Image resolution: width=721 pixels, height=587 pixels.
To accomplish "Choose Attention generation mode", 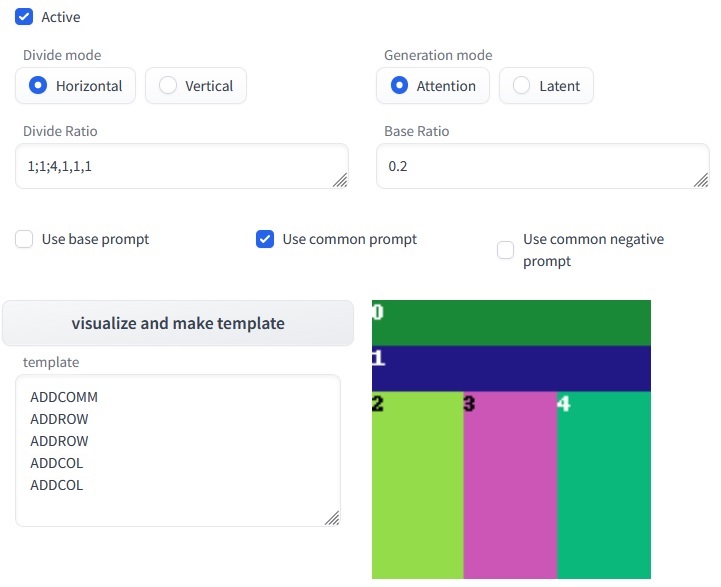I will (400, 86).
